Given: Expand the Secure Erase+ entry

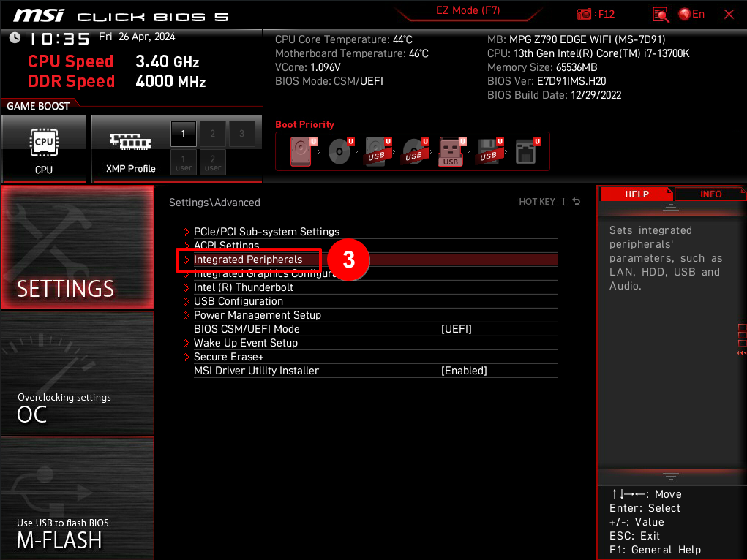Looking at the screenshot, I should [x=228, y=357].
